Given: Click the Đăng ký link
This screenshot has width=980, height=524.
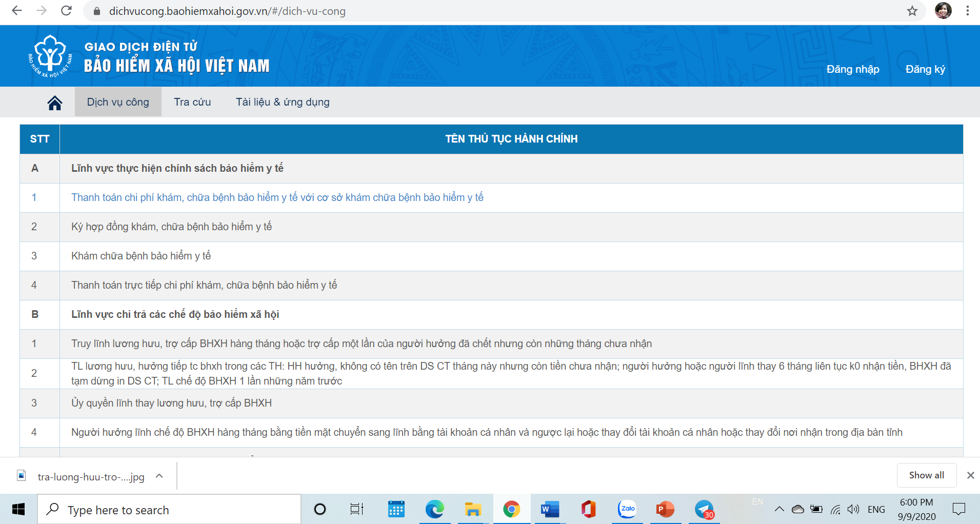Looking at the screenshot, I should [925, 69].
